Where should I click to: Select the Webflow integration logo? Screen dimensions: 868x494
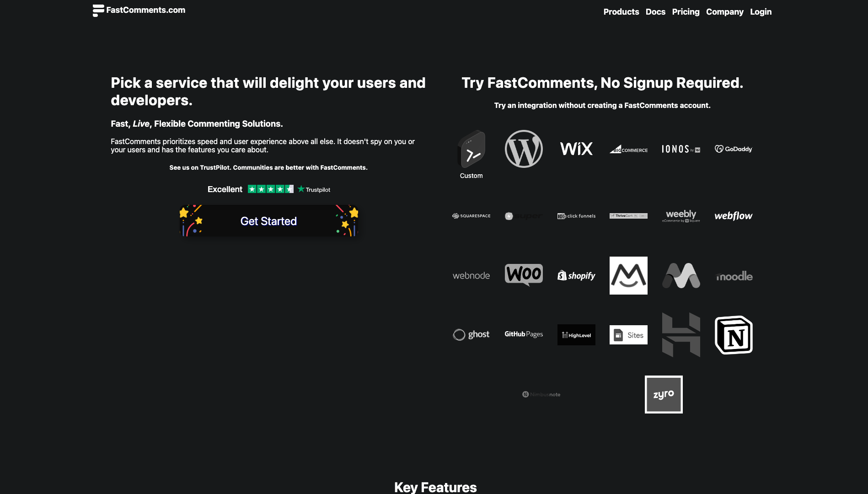(x=734, y=215)
